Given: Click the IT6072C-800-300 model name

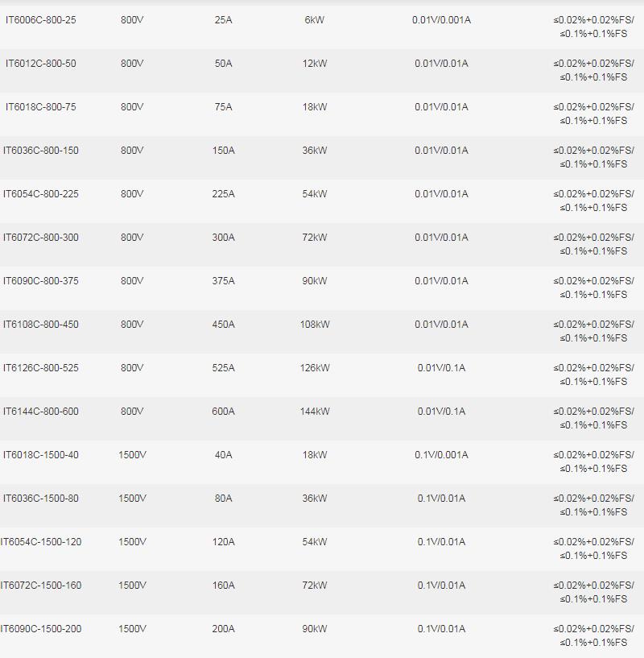Looking at the screenshot, I should click(41, 238).
